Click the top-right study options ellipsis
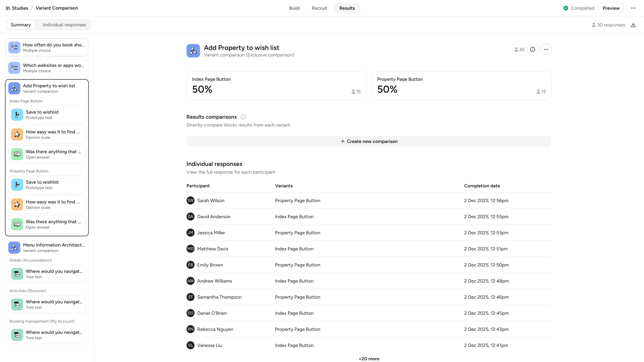Viewport: 644px width, 362px height. (633, 8)
